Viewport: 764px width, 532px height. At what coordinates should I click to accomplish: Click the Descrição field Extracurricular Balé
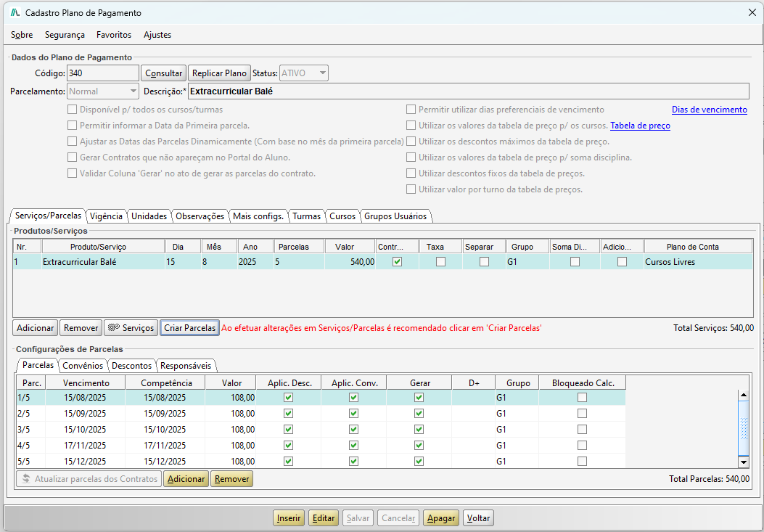[468, 91]
